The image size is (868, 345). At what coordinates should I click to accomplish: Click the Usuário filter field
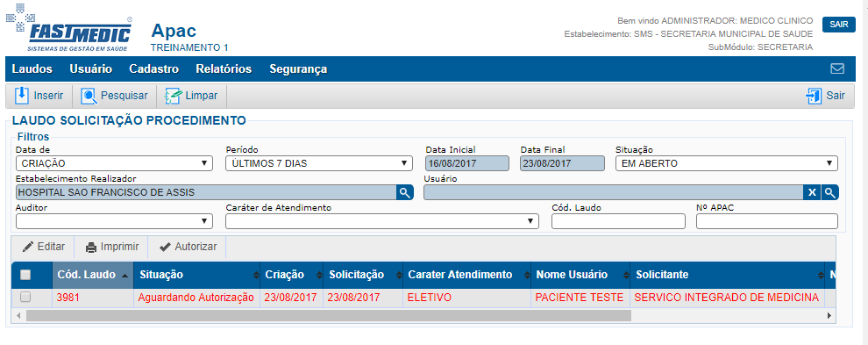tap(614, 192)
